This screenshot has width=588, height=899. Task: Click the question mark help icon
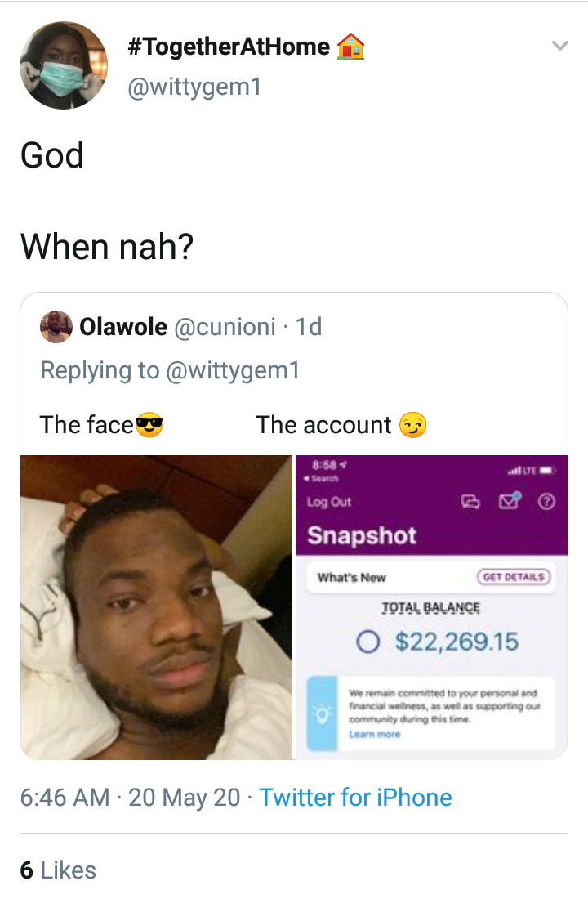pyautogui.click(x=547, y=502)
